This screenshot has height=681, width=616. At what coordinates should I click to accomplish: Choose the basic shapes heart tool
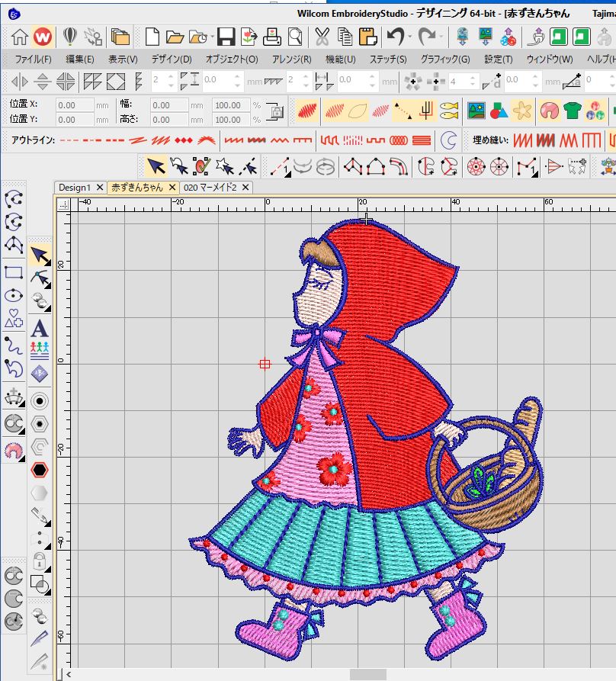click(x=14, y=319)
